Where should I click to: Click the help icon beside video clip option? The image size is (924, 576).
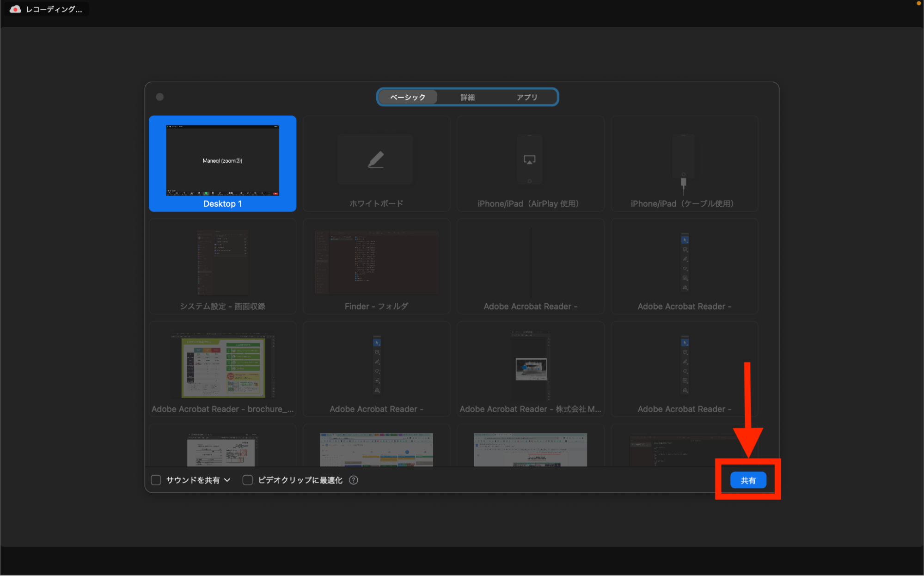pos(354,480)
